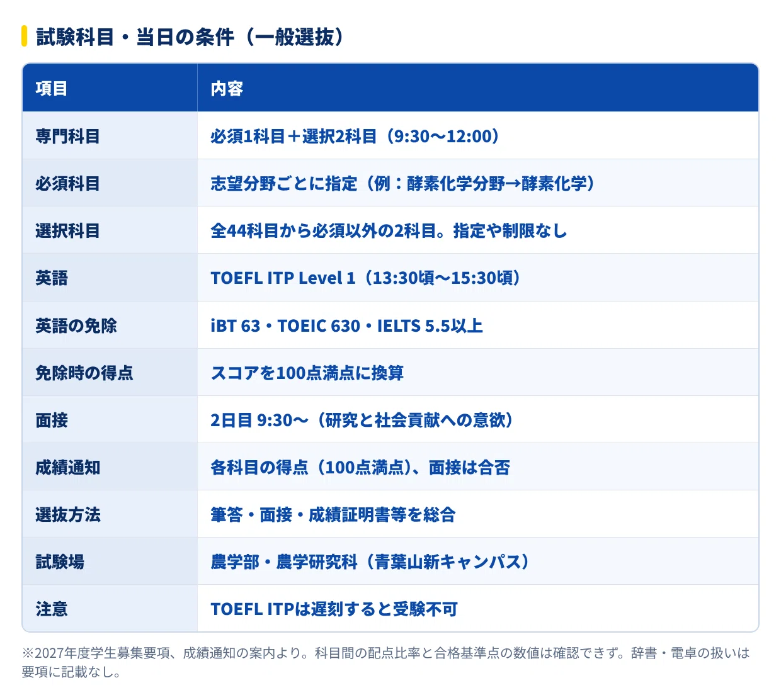Select the 英語 row label

point(52,278)
